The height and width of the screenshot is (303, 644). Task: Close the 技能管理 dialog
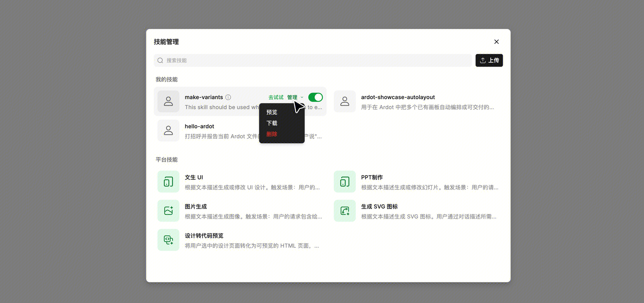[496, 42]
